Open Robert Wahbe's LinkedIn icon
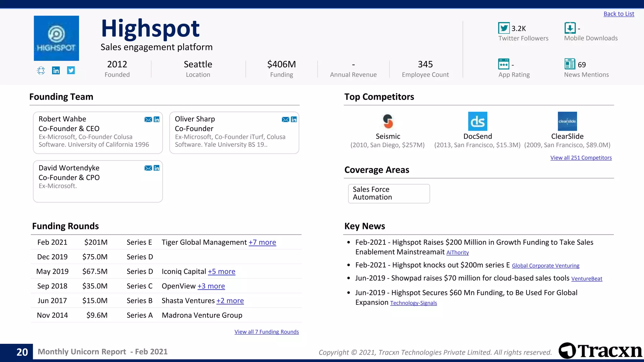Image resolution: width=644 pixels, height=362 pixels. (x=157, y=119)
